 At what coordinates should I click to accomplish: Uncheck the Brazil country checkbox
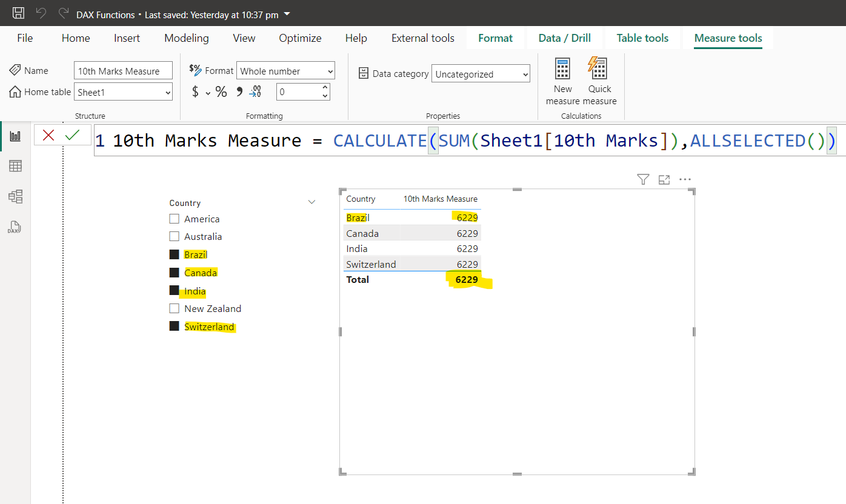tap(175, 254)
